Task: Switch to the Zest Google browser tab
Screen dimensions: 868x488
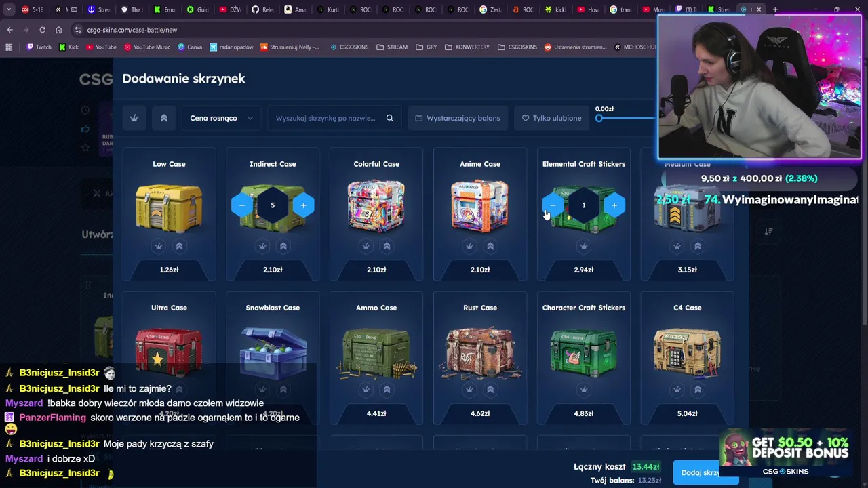Action: (x=492, y=9)
